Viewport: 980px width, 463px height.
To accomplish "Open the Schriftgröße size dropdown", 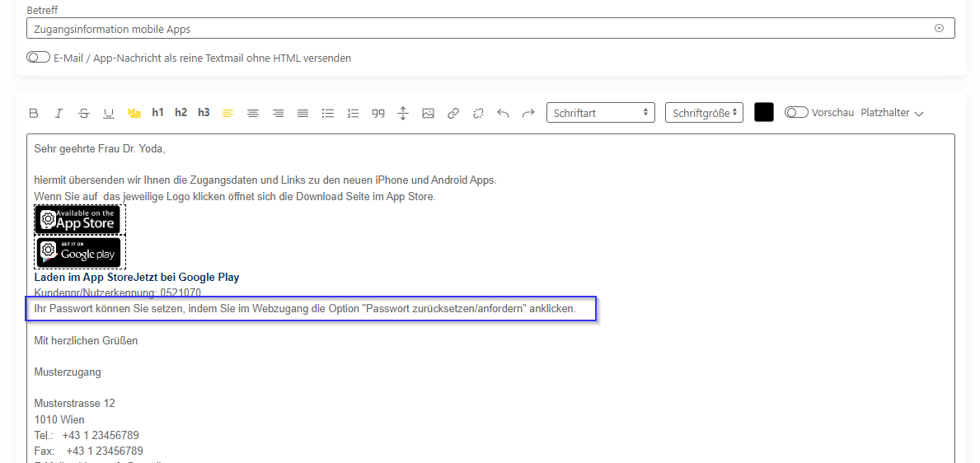I will coord(704,113).
